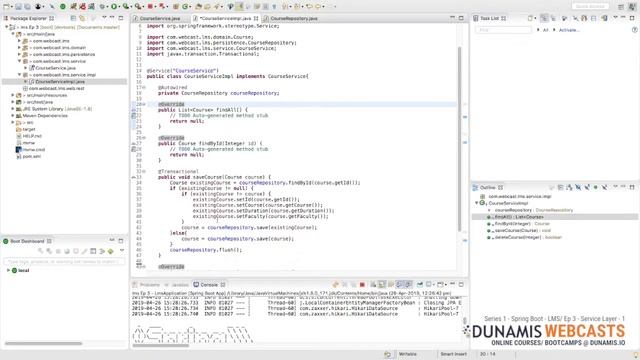Expand Maven Dependencies in Package Explorer

tap(13, 116)
